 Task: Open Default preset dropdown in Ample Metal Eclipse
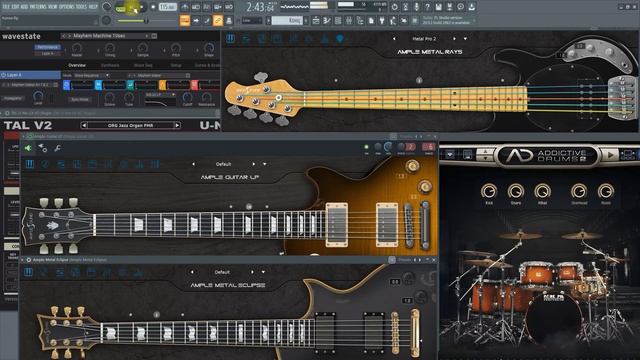pos(263,272)
